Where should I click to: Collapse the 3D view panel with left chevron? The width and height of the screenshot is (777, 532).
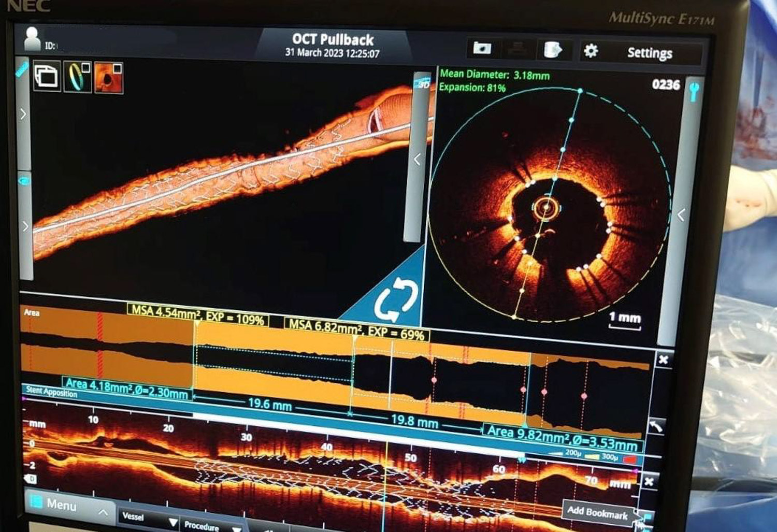(417, 159)
